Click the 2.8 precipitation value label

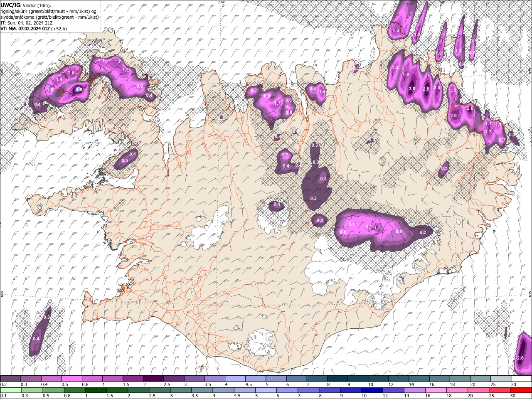[426, 89]
